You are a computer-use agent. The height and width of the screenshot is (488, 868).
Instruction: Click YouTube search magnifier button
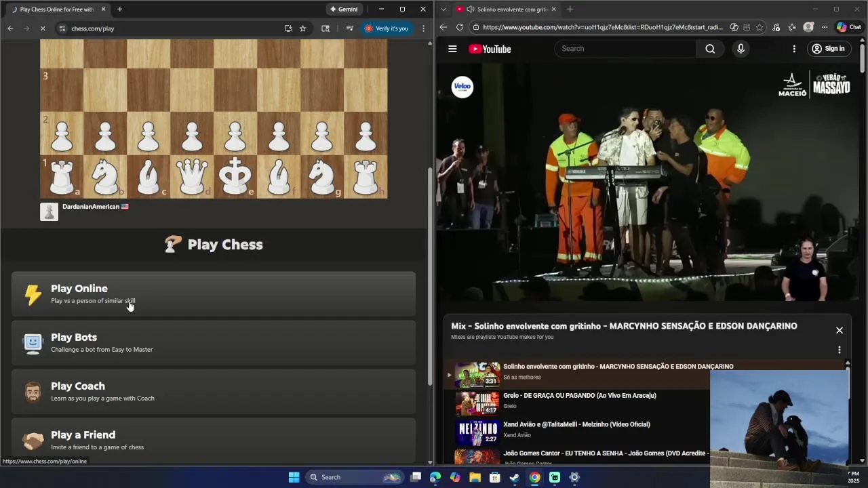point(710,49)
